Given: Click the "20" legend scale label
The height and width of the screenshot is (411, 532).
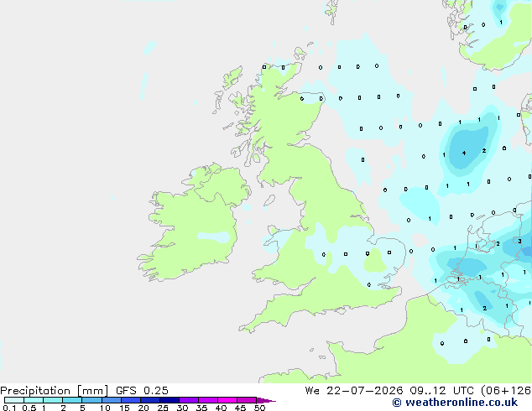Looking at the screenshot, I should tap(143, 408).
